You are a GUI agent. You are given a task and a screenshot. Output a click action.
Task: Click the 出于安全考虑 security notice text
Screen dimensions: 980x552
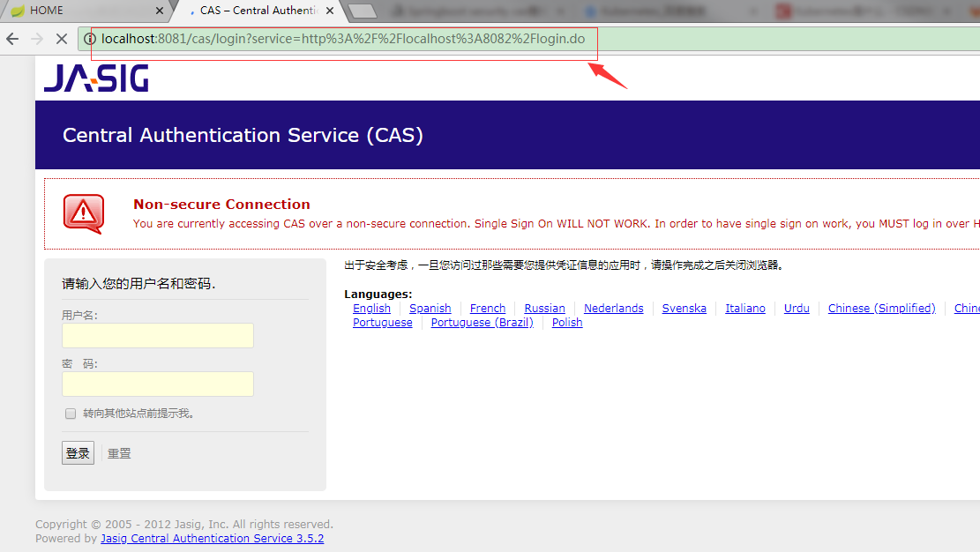[x=564, y=265]
